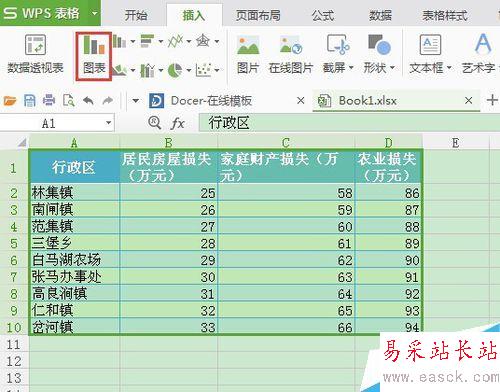
Task: Insert an area chart from ribbon
Action: [x=119, y=70]
